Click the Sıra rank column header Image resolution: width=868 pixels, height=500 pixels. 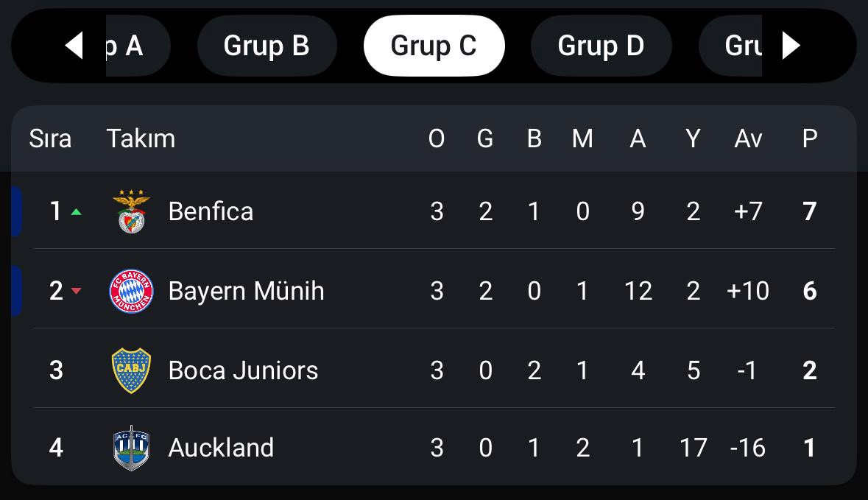pos(50,138)
